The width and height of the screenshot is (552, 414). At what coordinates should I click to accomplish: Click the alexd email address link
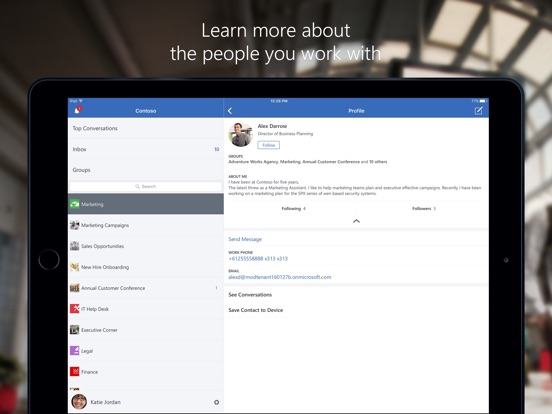(280, 277)
